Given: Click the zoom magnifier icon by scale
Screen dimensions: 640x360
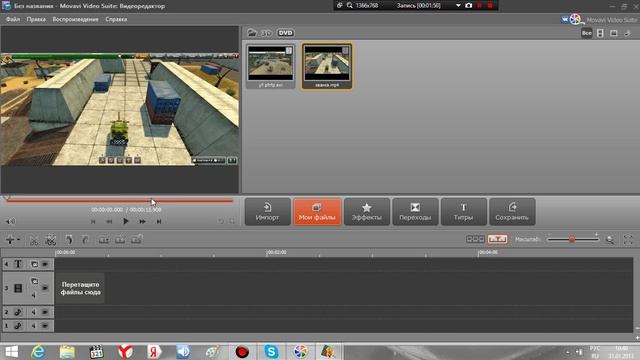Looking at the screenshot, I should [x=610, y=240].
